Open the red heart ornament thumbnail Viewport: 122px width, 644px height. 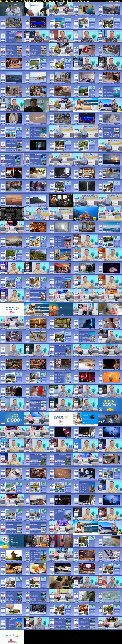pos(86,50)
